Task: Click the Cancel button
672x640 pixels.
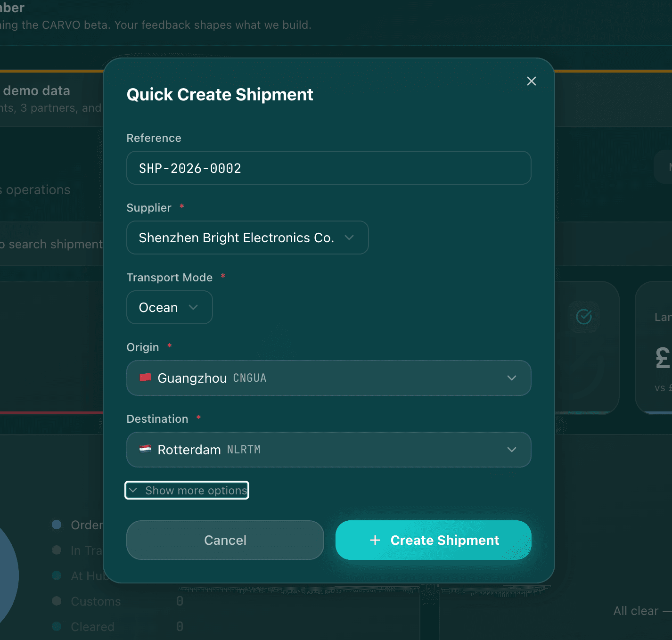Action: pos(225,540)
